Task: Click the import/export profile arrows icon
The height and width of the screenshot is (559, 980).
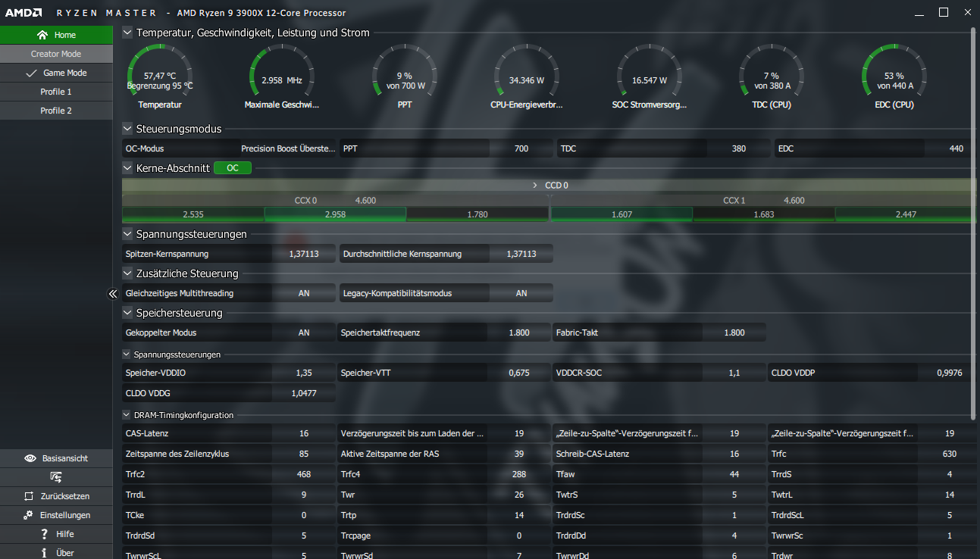Action: (x=56, y=477)
